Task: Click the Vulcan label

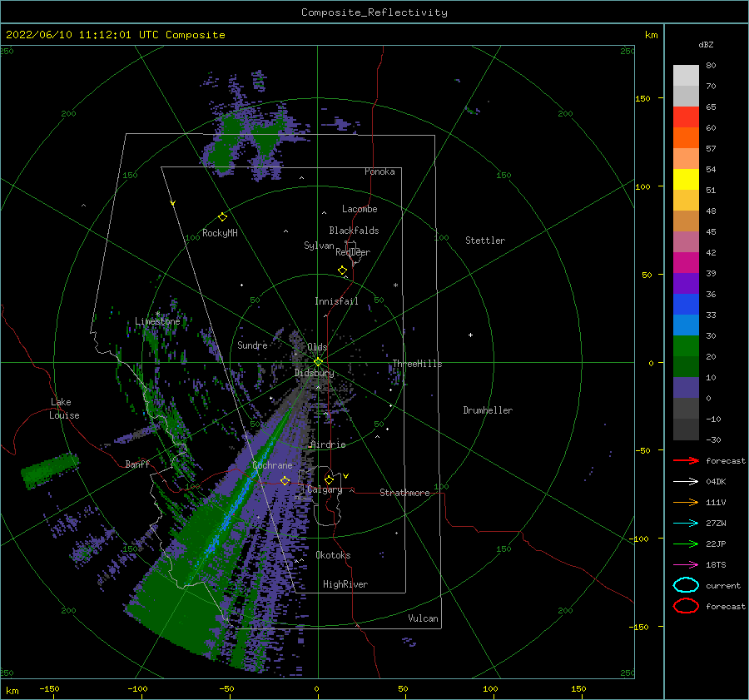Action: [x=423, y=618]
